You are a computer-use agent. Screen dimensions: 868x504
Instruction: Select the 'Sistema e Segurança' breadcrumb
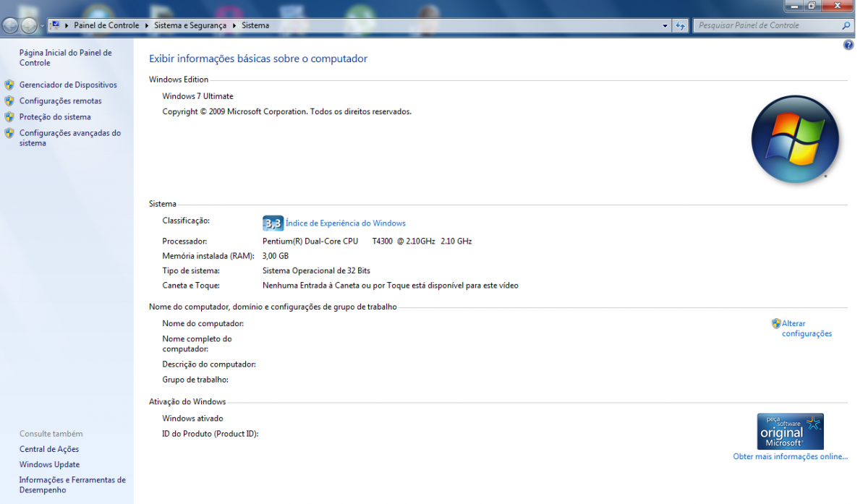click(190, 25)
